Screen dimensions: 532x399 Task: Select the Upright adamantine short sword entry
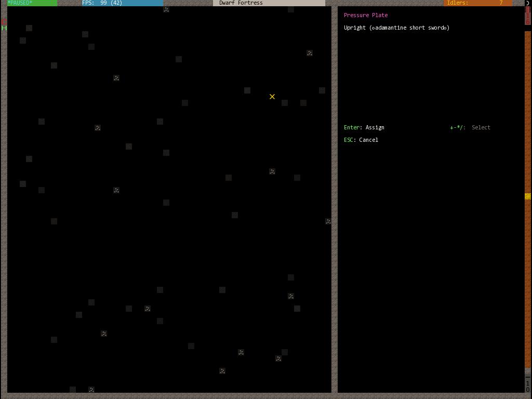tap(396, 28)
